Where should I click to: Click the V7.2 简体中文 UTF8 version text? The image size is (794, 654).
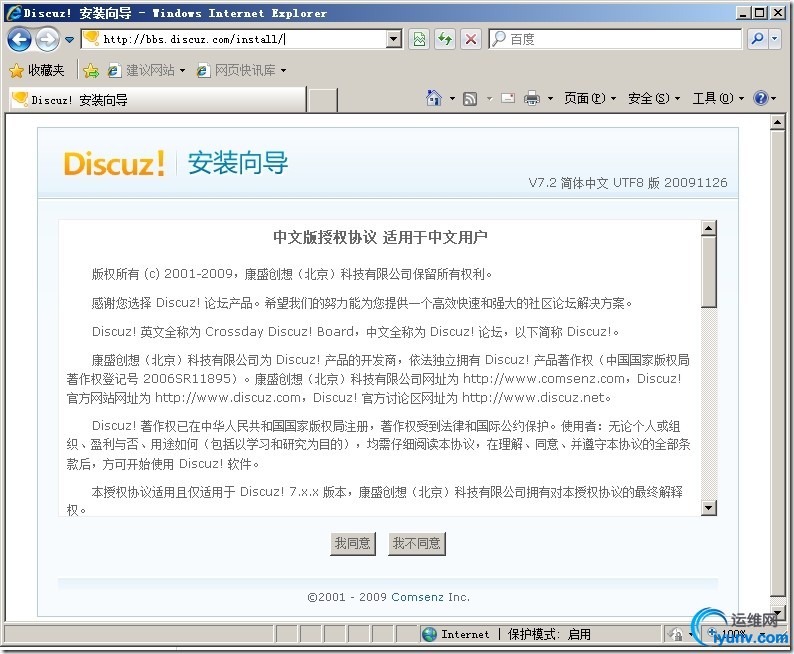pyautogui.click(x=628, y=183)
